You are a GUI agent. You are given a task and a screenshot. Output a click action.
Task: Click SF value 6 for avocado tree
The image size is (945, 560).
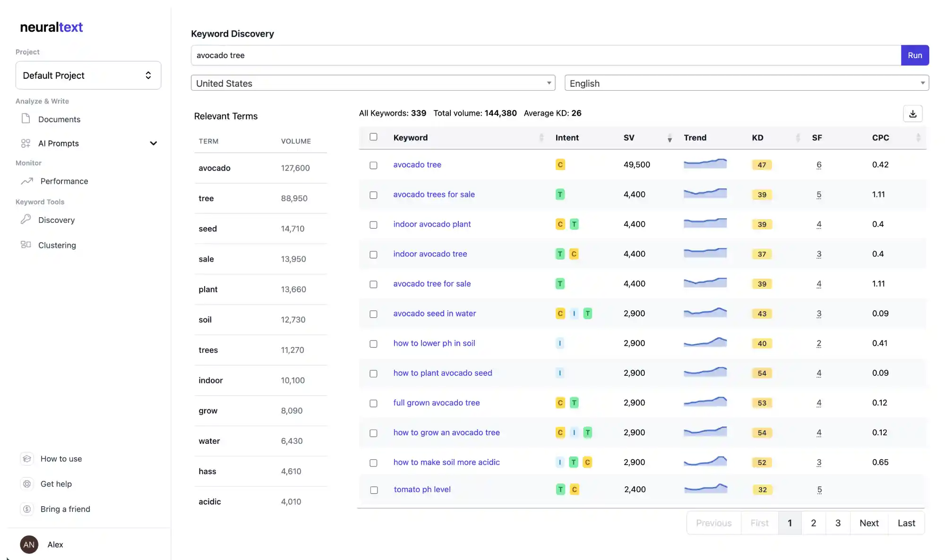(819, 165)
